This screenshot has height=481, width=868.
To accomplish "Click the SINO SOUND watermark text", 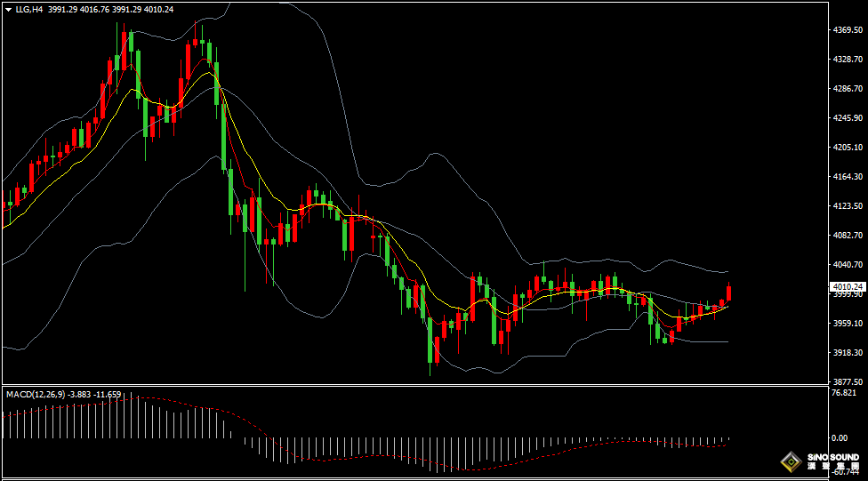I will [833, 458].
